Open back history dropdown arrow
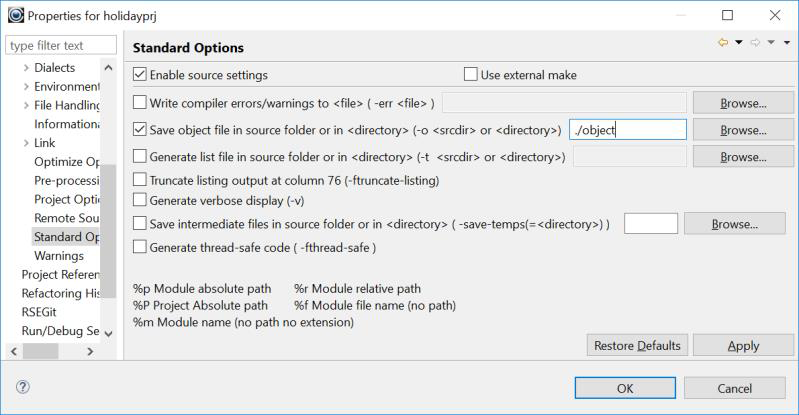The height and width of the screenshot is (415, 799). [x=739, y=43]
